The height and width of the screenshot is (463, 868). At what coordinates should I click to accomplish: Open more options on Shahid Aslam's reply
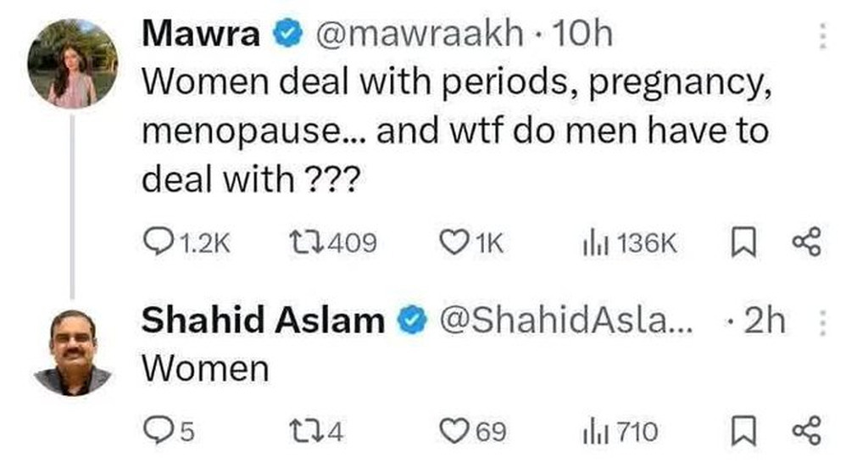click(821, 322)
